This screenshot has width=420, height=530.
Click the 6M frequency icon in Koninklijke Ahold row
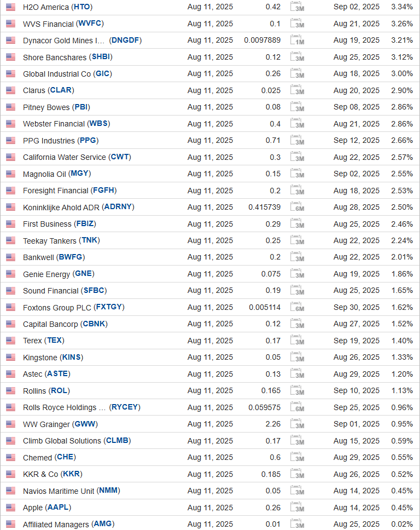[297, 208]
